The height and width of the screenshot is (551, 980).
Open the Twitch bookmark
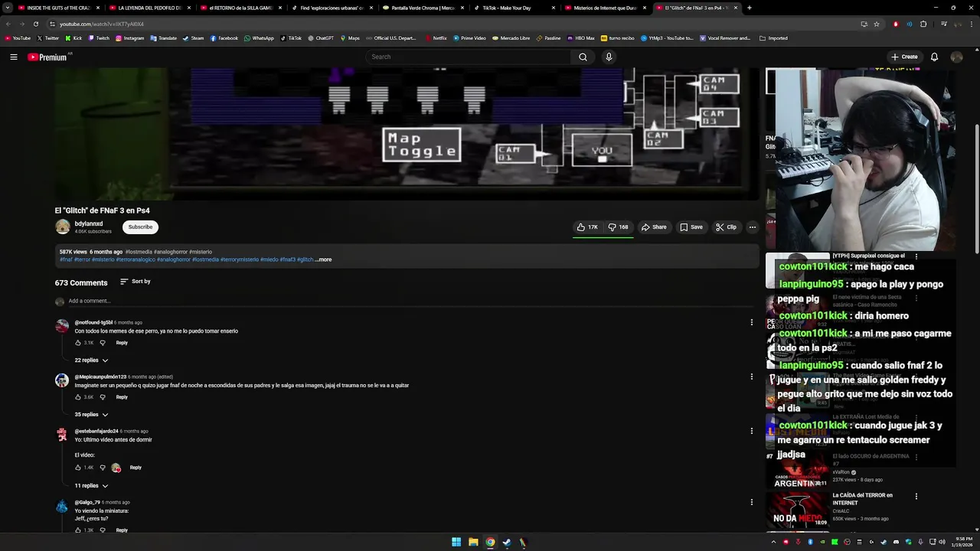coord(99,37)
